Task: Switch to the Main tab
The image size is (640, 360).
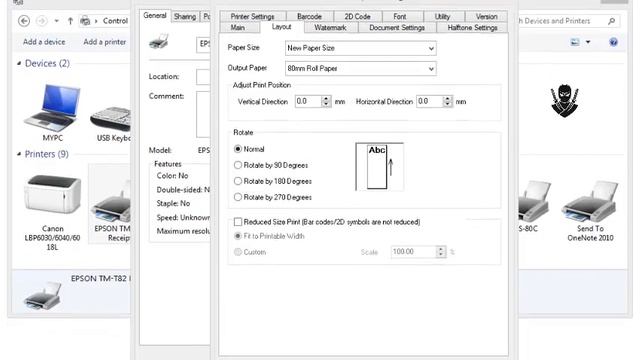Action: (x=238, y=28)
